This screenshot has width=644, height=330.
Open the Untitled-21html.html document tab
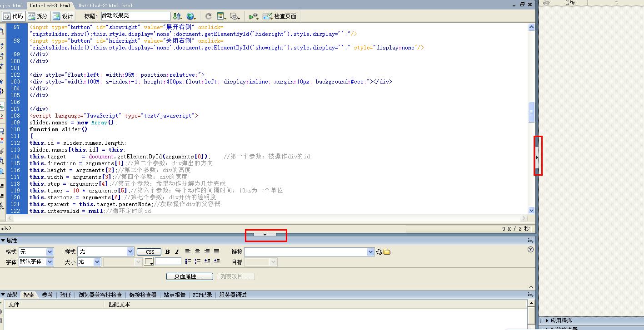pos(105,5)
